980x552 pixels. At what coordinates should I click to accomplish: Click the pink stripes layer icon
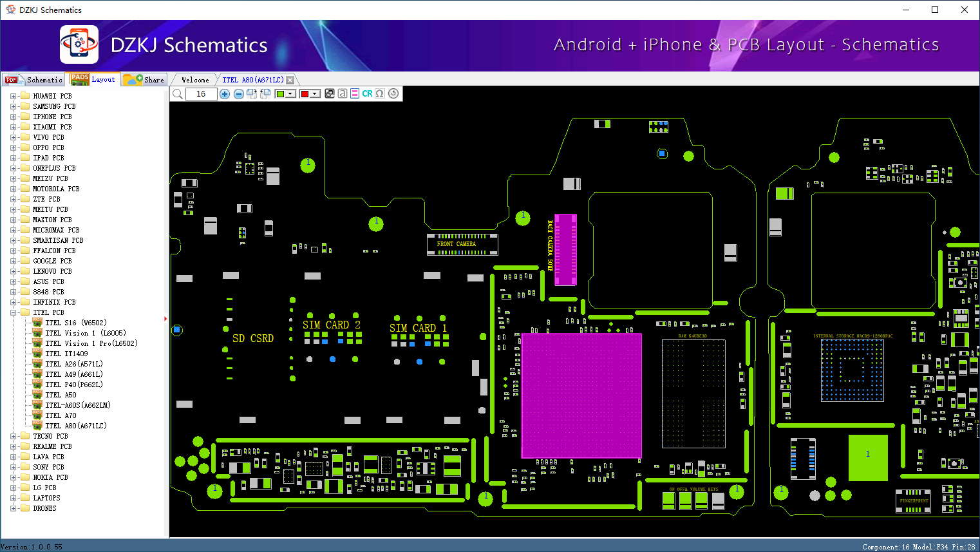pos(355,94)
